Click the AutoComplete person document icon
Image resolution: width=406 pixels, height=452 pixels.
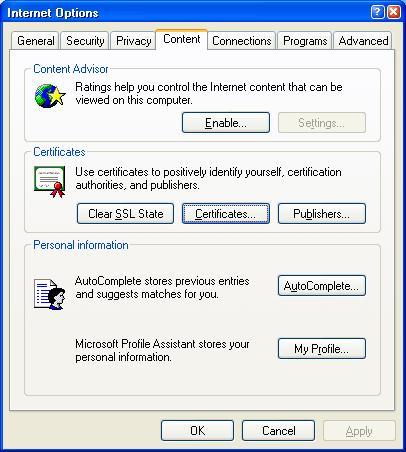50,294
